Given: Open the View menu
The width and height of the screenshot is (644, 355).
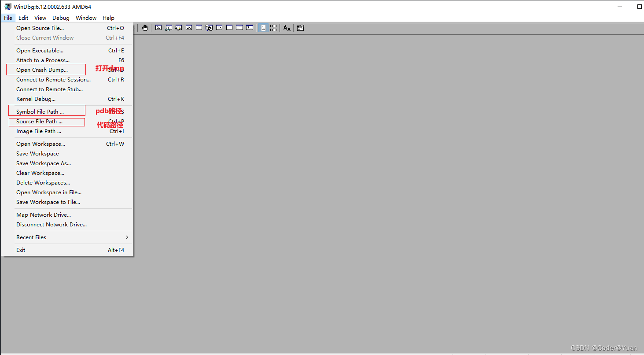Looking at the screenshot, I should (x=40, y=18).
